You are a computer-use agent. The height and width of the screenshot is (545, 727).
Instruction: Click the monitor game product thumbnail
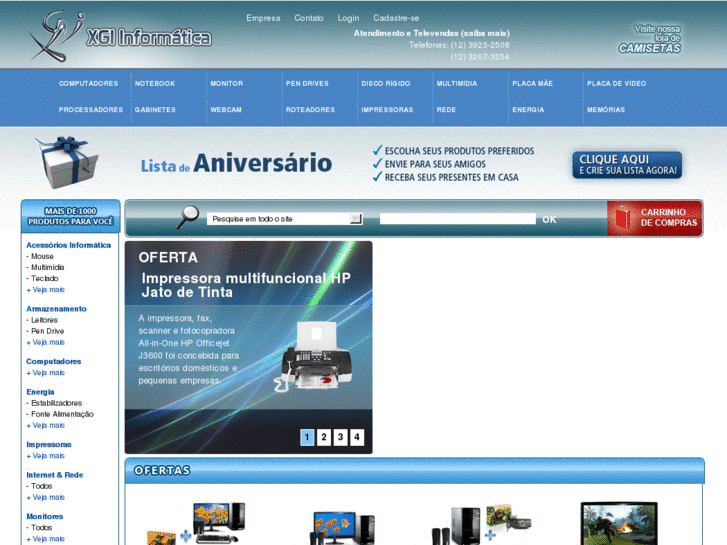[x=619, y=523]
